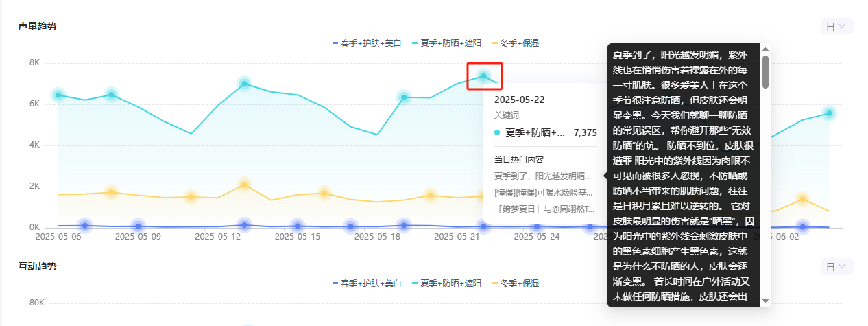Toggle 夏季+防晒+遮阳 legend in 声量趋势 chart

pyautogui.click(x=446, y=43)
